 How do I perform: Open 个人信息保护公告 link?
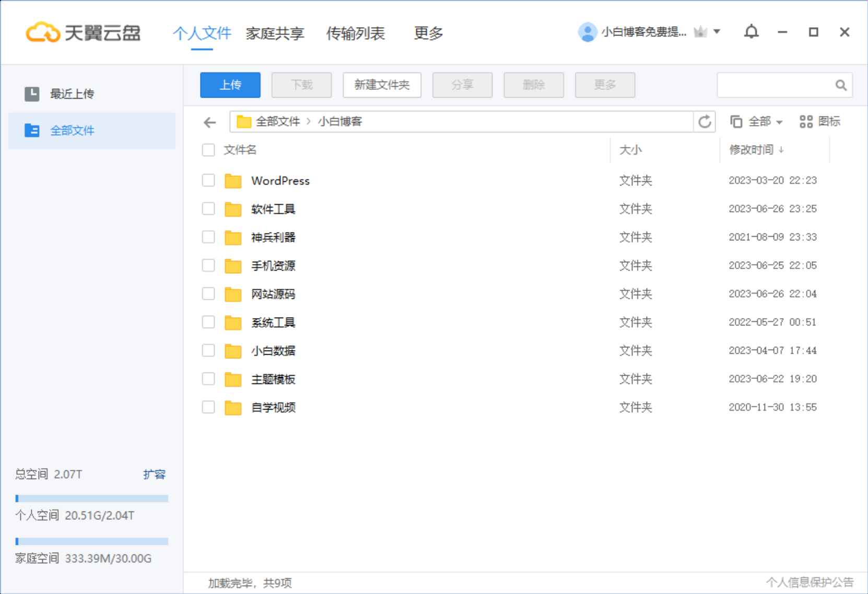point(810,582)
